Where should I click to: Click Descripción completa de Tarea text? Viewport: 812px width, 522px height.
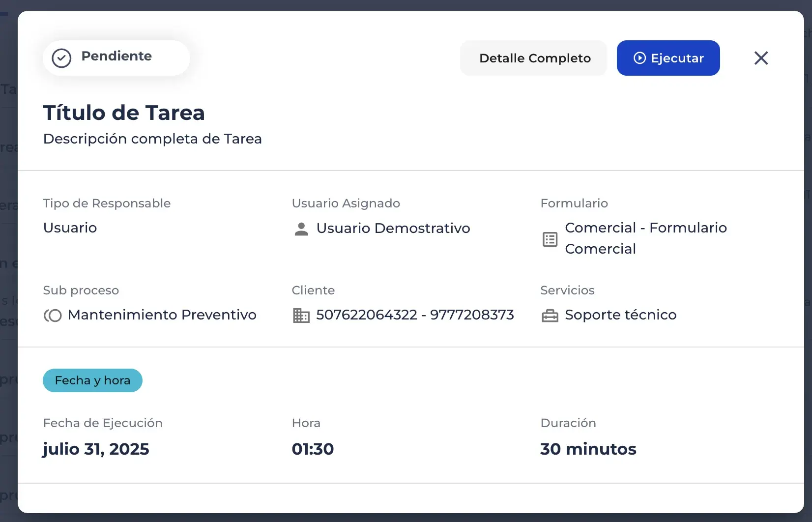[152, 139]
